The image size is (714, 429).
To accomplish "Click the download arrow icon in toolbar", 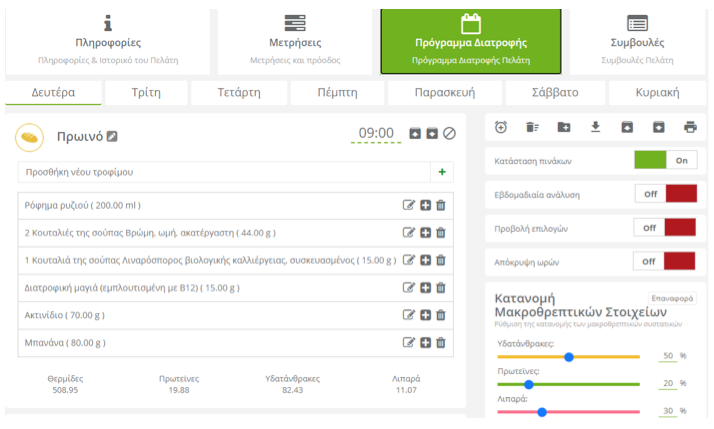I will tap(596, 127).
